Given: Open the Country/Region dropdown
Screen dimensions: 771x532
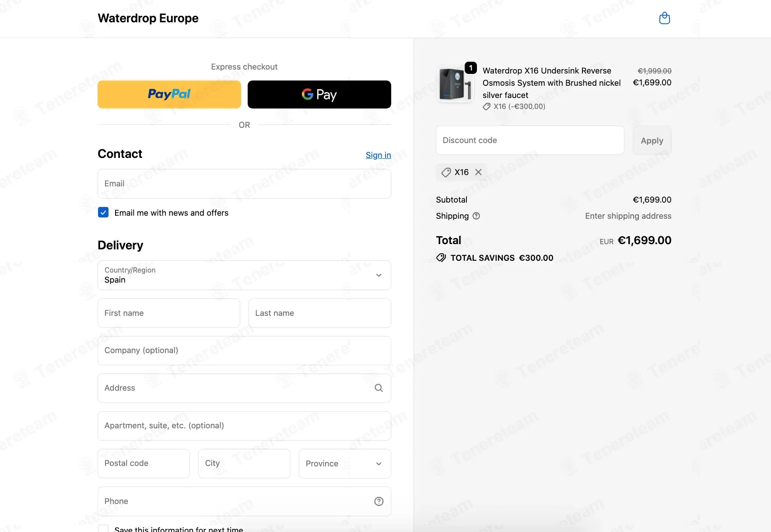Looking at the screenshot, I should point(244,275).
